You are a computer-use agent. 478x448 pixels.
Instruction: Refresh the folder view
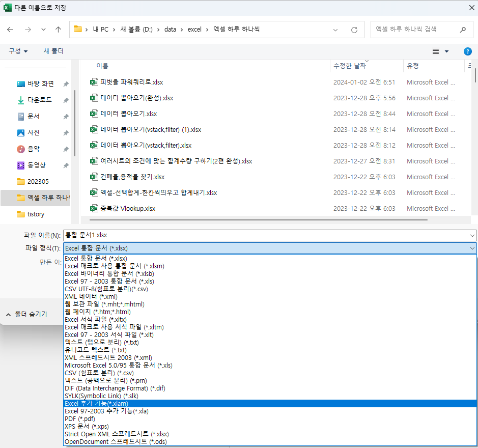click(x=354, y=30)
